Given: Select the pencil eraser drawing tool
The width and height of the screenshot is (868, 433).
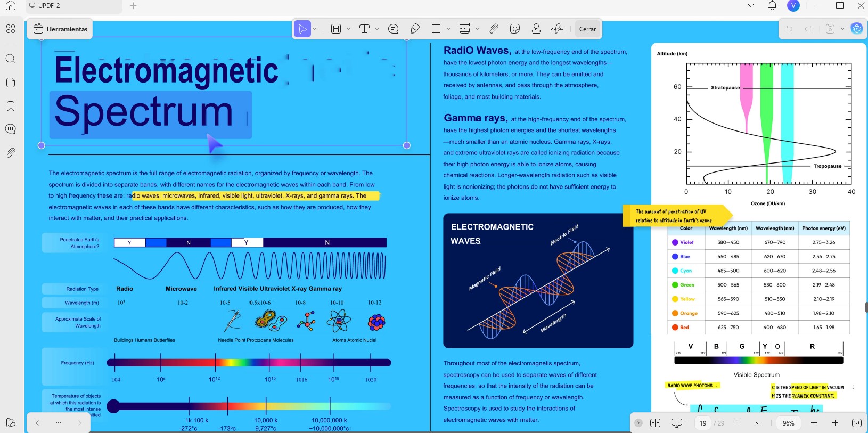Looking at the screenshot, I should (415, 29).
